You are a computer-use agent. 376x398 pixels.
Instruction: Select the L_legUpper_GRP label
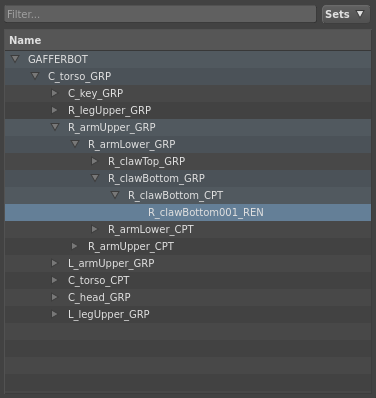[109, 314]
